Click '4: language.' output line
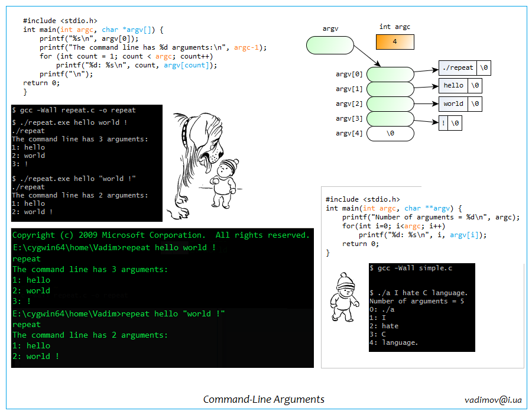This screenshot has width=532, height=414. [394, 343]
